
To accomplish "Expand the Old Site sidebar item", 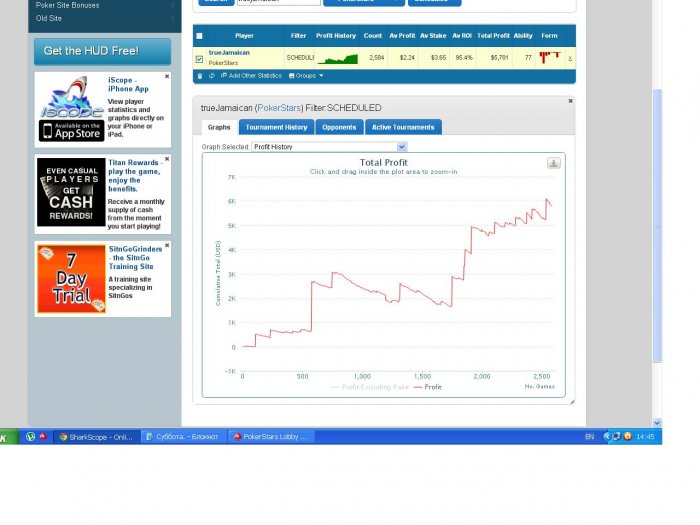I will (x=104, y=18).
